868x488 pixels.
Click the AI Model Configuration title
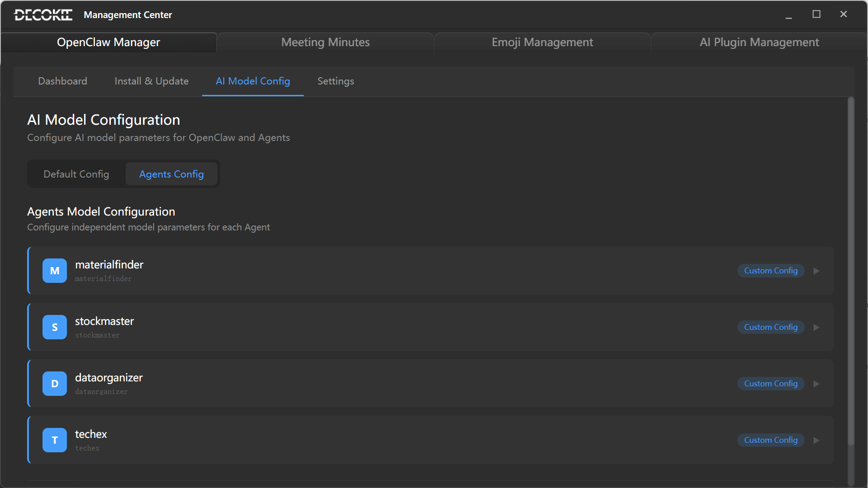[x=104, y=120]
